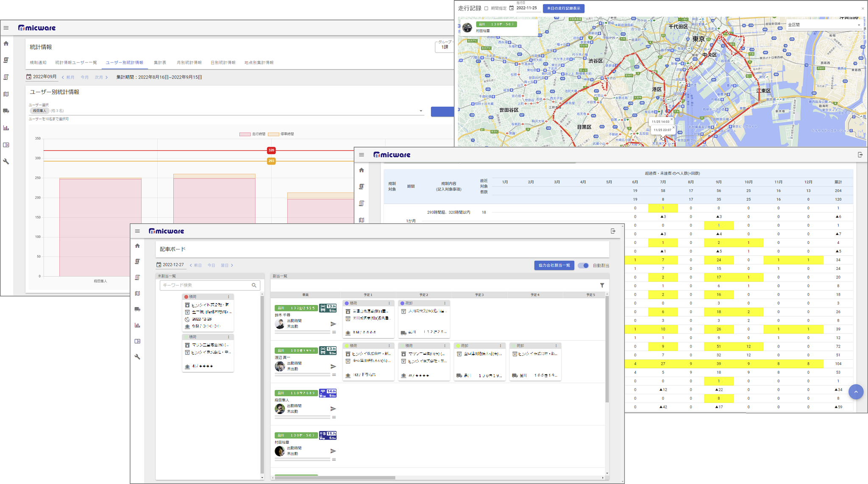Click 本日の走行記録表示 button
868x484 pixels.
pos(563,8)
